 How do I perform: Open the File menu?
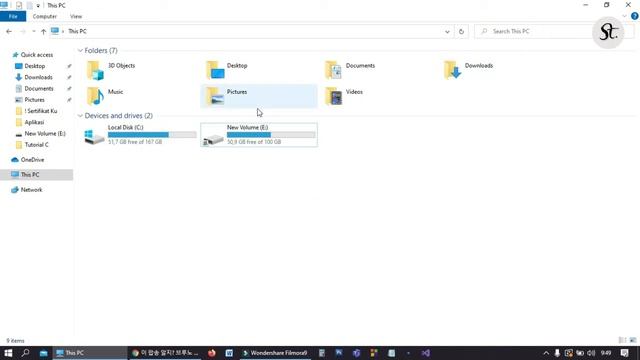(x=13, y=16)
